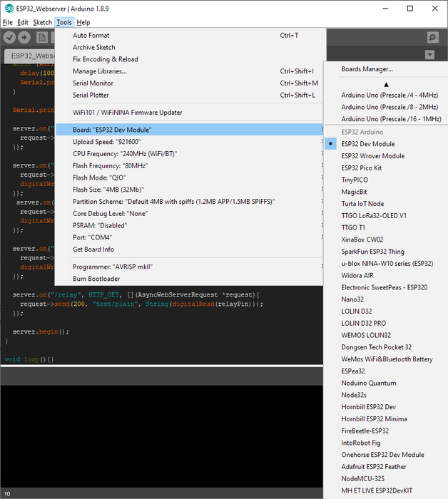448x499 pixels.
Task: Open the tab dropdown arrow on the tab bar
Action: (429, 55)
